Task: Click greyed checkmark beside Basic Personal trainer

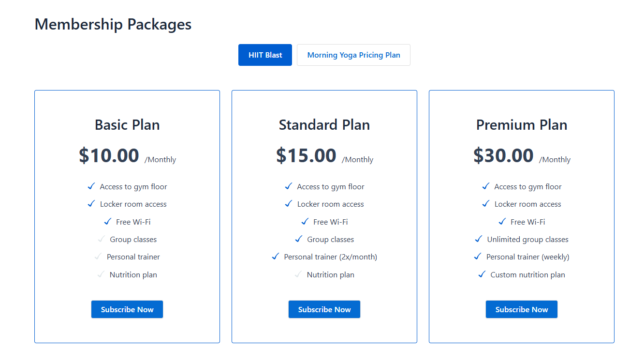Action: coord(98,257)
